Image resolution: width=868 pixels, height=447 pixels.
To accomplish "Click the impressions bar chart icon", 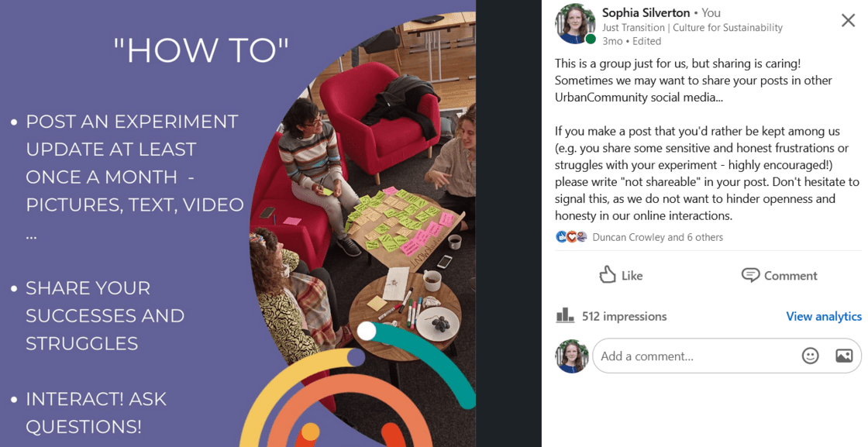I will tap(565, 315).
